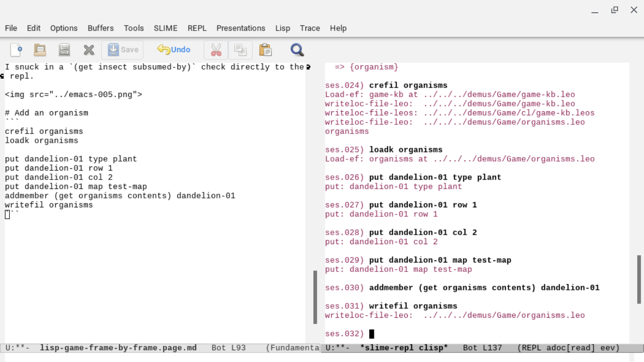Click the X icon to kill buffer
The image size is (644, 362).
pyautogui.click(x=89, y=49)
